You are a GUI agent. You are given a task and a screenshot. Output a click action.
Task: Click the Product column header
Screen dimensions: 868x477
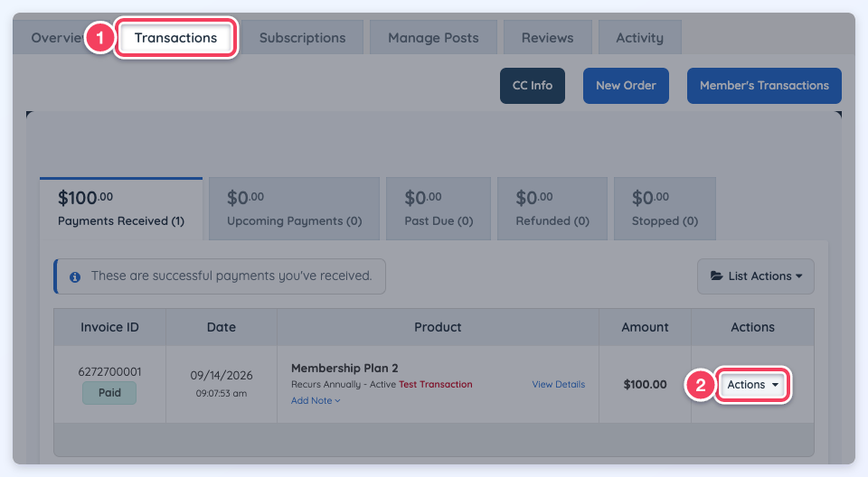point(438,327)
